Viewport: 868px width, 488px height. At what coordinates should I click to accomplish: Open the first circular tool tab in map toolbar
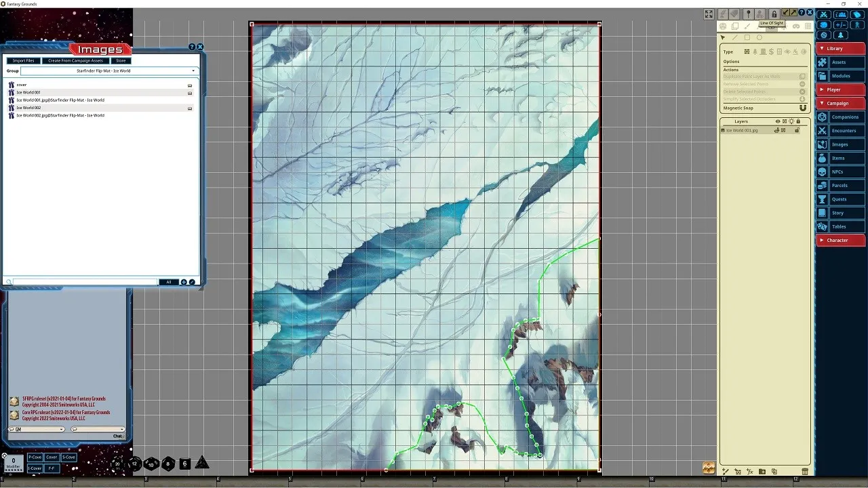click(x=723, y=26)
